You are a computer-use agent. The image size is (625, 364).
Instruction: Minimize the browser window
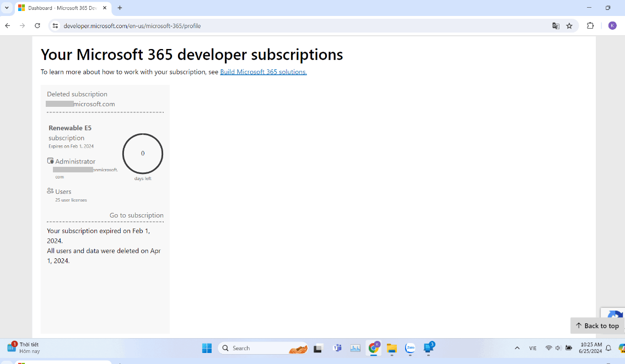tap(589, 8)
